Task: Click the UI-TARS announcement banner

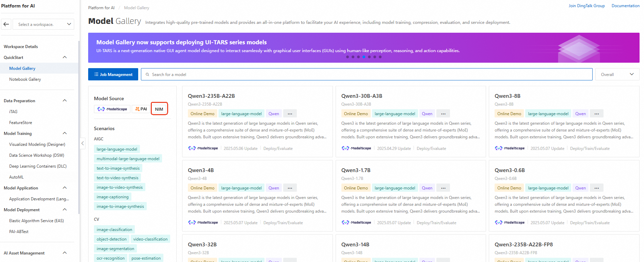Action: [x=364, y=48]
